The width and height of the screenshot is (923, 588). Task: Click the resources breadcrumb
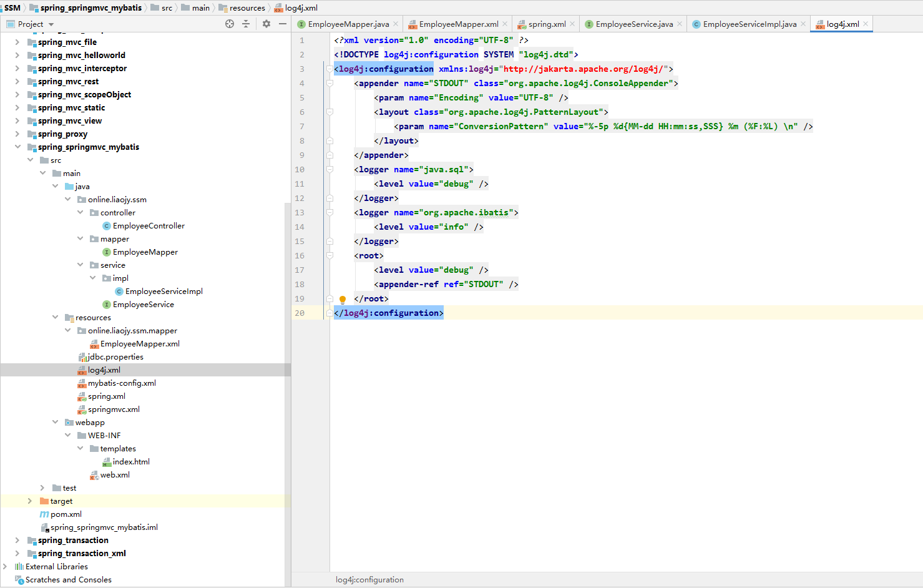[x=247, y=7]
